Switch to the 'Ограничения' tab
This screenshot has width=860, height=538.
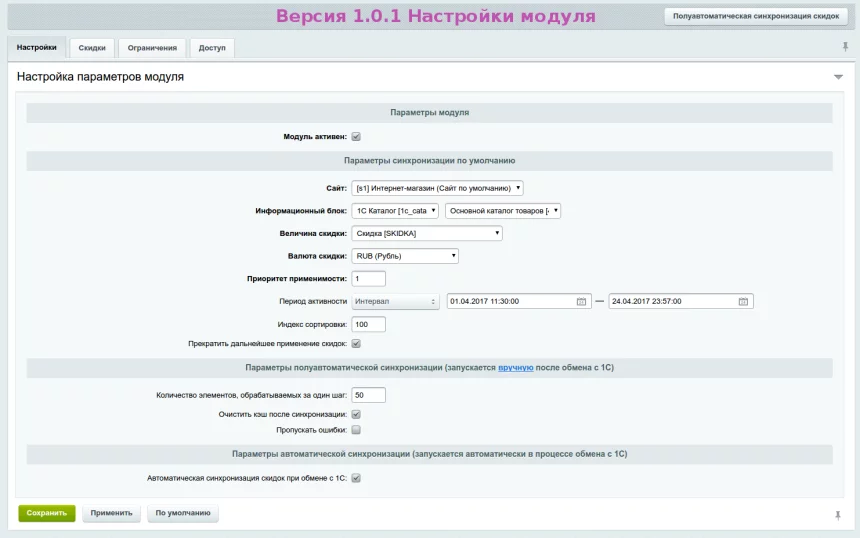152,48
